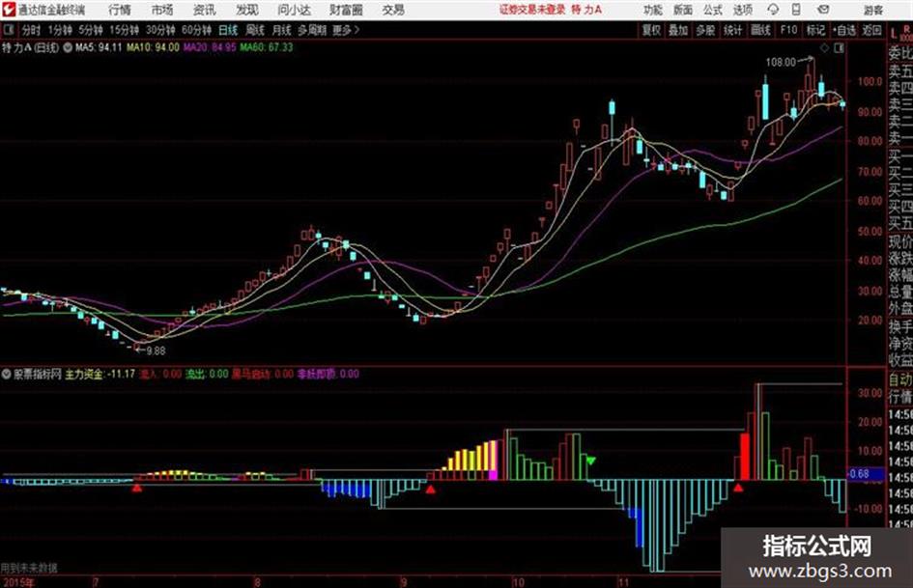This screenshot has height=588, width=913.
Task: Click the 返回 back button
Action: 871,30
